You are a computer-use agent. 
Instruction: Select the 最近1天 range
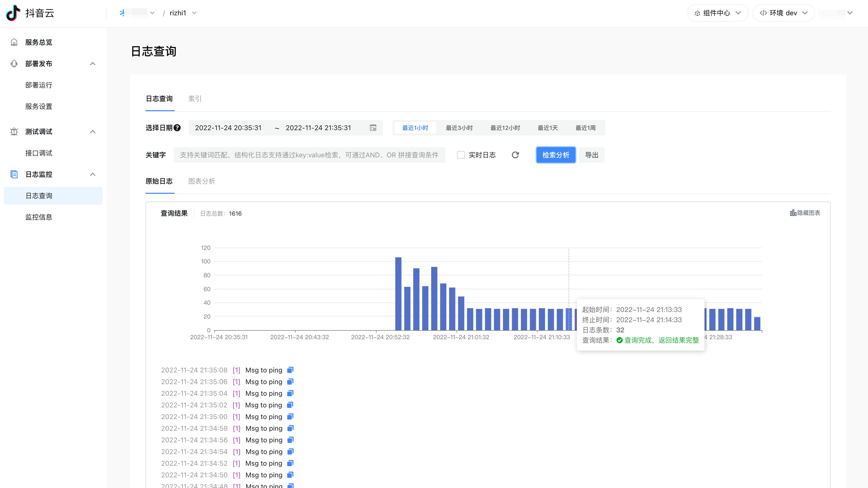[548, 128]
